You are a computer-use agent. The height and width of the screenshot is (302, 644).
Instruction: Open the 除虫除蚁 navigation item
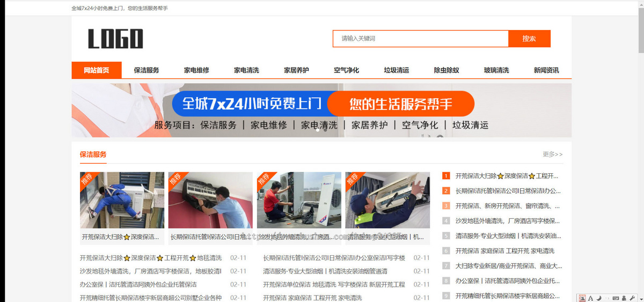[447, 70]
